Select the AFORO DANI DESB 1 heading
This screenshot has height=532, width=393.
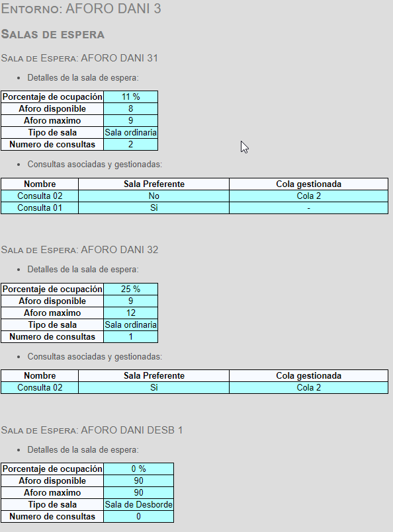(92, 430)
